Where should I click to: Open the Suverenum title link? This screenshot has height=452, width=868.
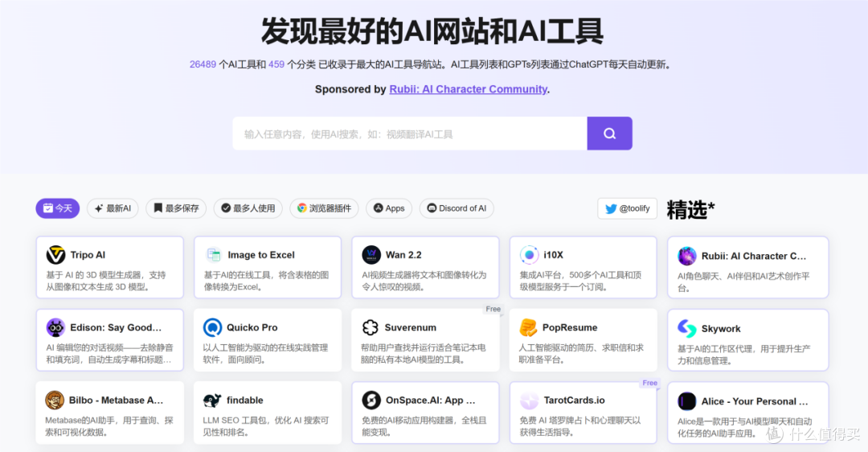tap(410, 327)
